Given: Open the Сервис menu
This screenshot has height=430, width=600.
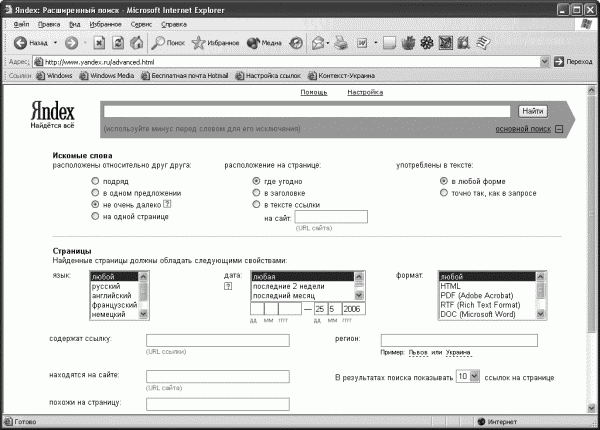Looking at the screenshot, I should click(141, 24).
